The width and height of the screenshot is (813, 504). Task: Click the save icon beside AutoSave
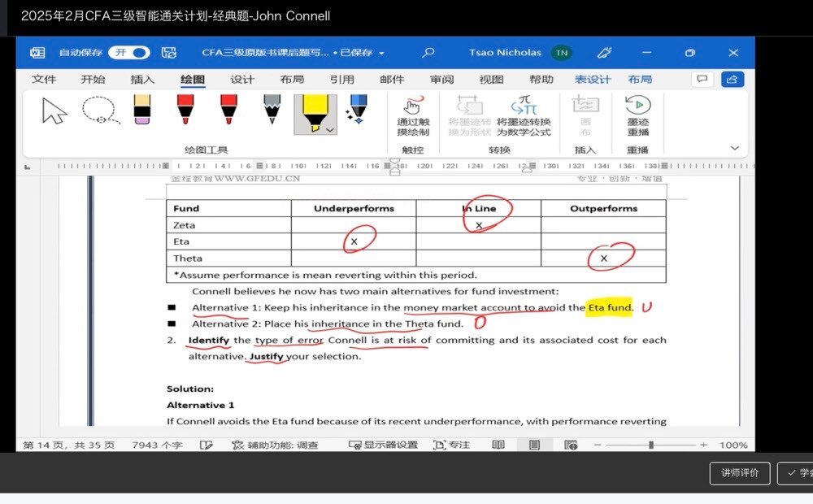point(168,52)
